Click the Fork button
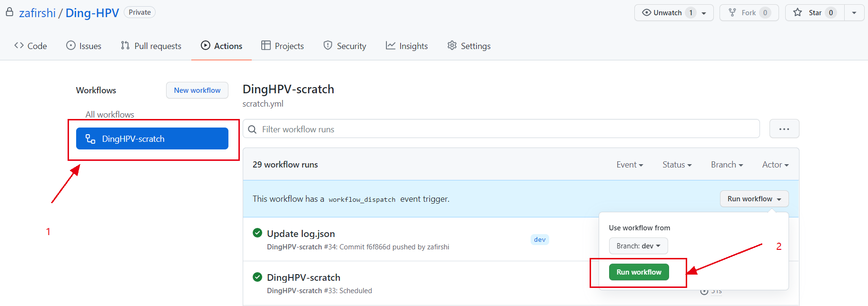This screenshot has height=306, width=868. click(749, 13)
